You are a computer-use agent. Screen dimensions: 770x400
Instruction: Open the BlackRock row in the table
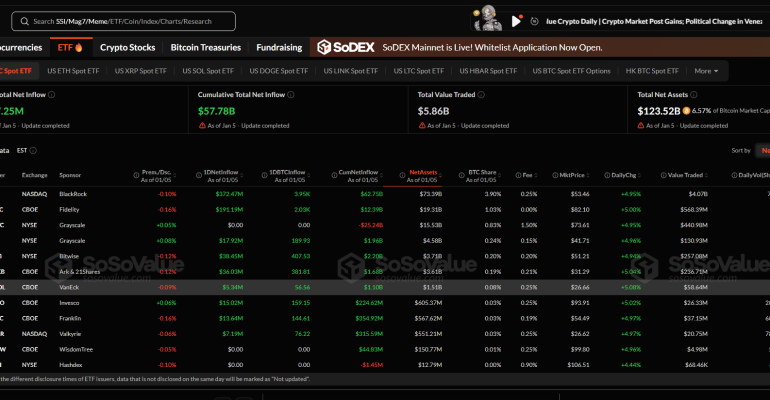(x=385, y=194)
